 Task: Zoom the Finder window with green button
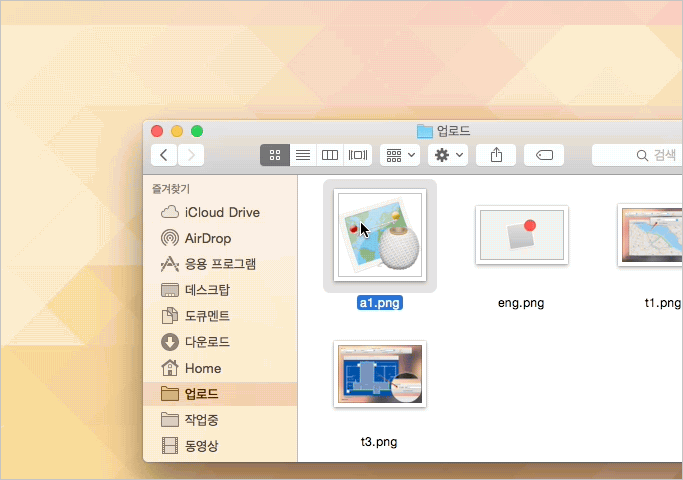(x=197, y=131)
